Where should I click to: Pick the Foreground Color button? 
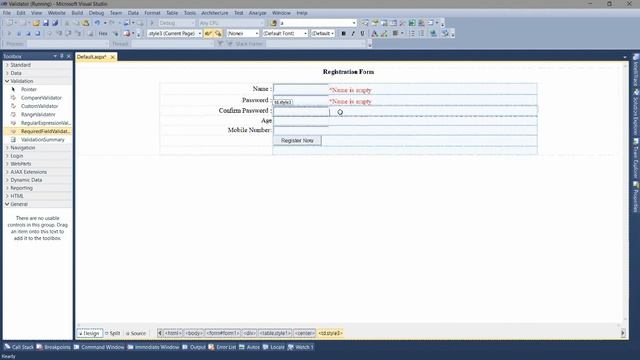[x=374, y=33]
